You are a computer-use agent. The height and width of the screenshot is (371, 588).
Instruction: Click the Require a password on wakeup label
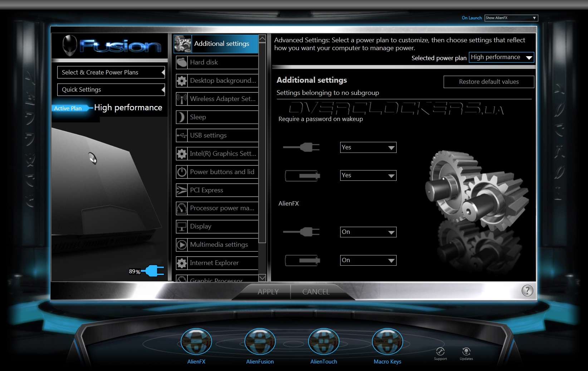320,119
